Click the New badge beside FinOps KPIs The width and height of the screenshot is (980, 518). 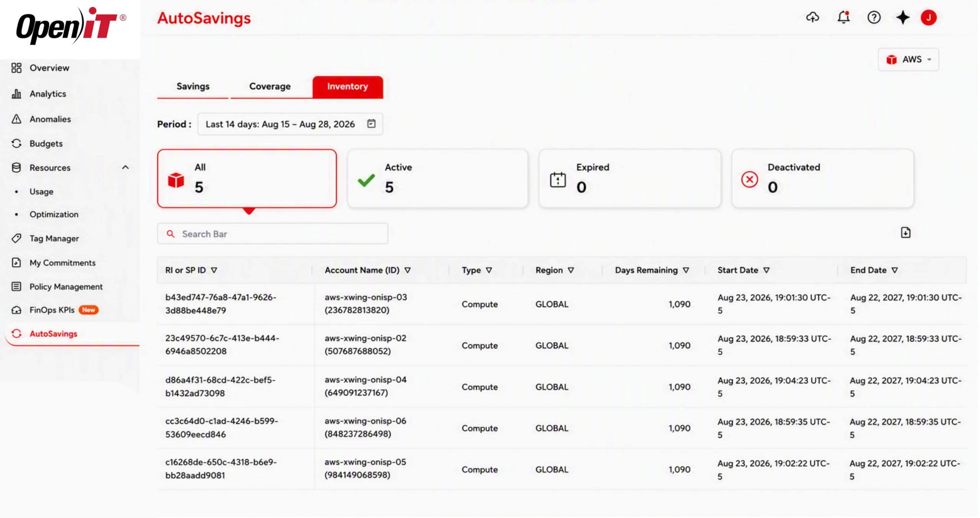[x=88, y=310]
